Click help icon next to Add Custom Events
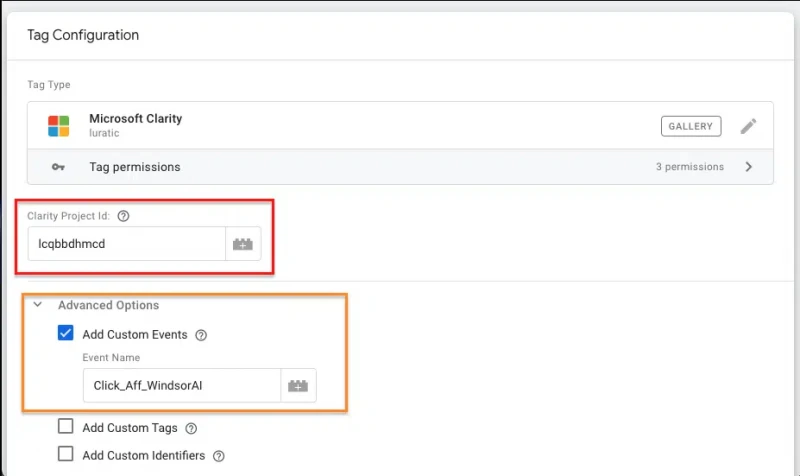Viewport: 800px width, 476px height. pyautogui.click(x=201, y=335)
